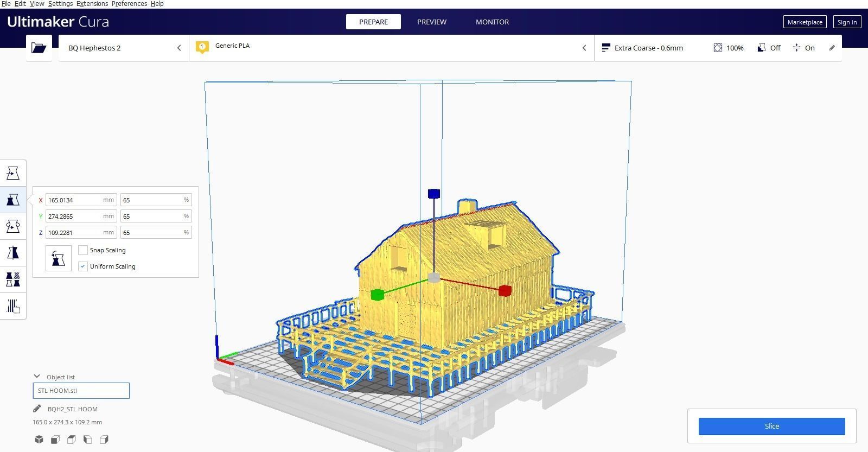Collapse the Object list
The image size is (868, 452).
37,377
